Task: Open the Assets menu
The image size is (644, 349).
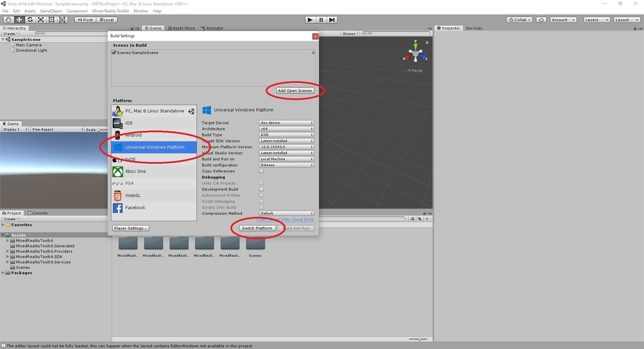Action: [30, 11]
